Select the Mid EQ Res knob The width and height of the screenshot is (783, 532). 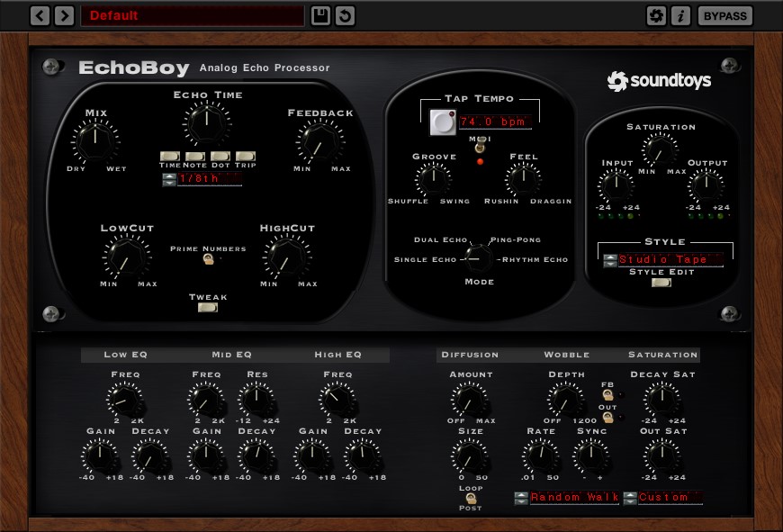[256, 399]
